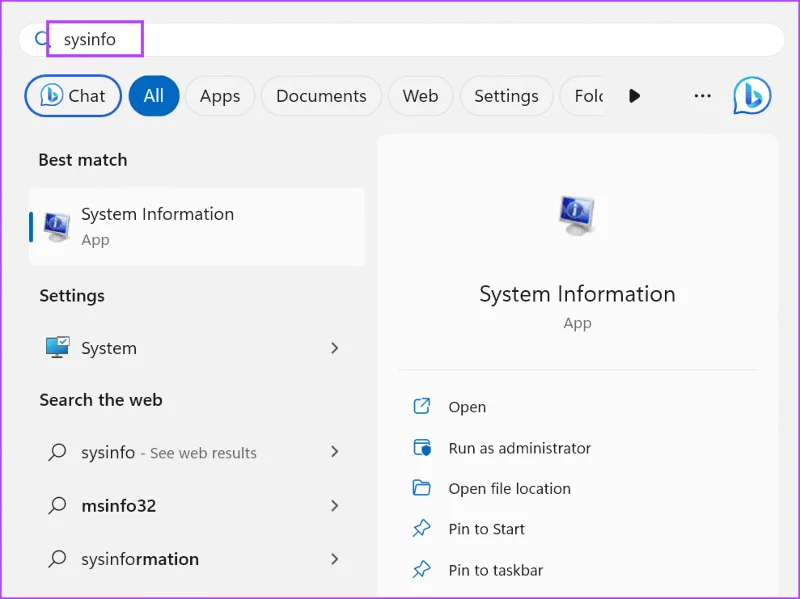Screen dimensions: 800x599
Task: Click the System Information title in details pane
Action: tap(577, 294)
